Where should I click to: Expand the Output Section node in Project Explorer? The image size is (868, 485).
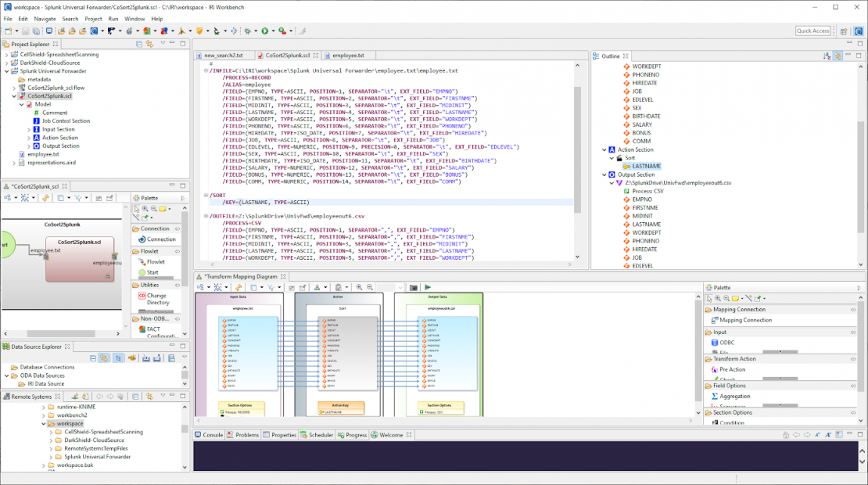coord(29,146)
